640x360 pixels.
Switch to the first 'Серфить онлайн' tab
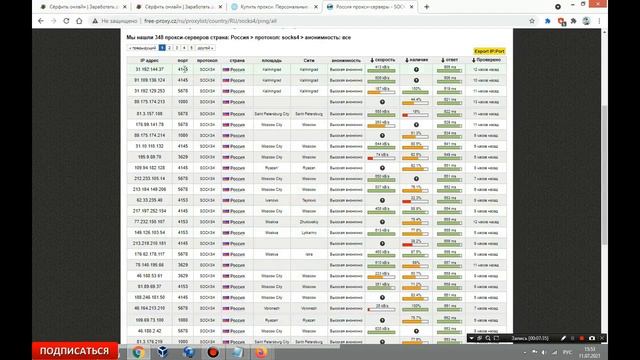tap(84, 7)
